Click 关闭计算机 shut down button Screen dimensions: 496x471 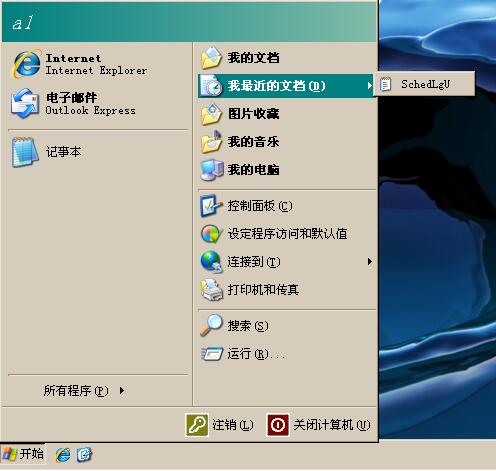pyautogui.click(x=319, y=425)
